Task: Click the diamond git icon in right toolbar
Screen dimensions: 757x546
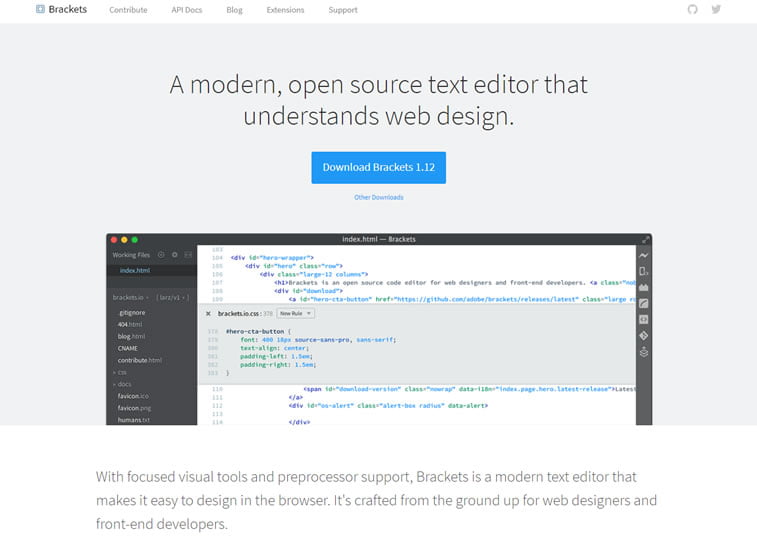Action: (x=644, y=336)
